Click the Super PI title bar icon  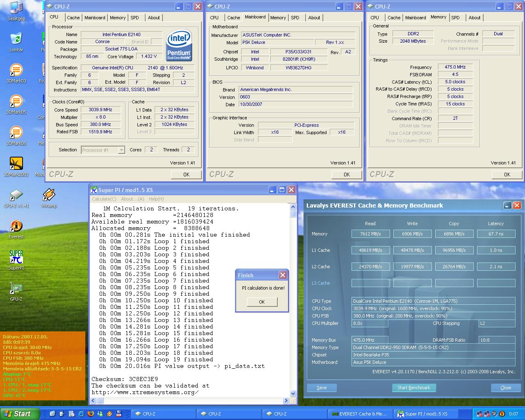(x=94, y=189)
